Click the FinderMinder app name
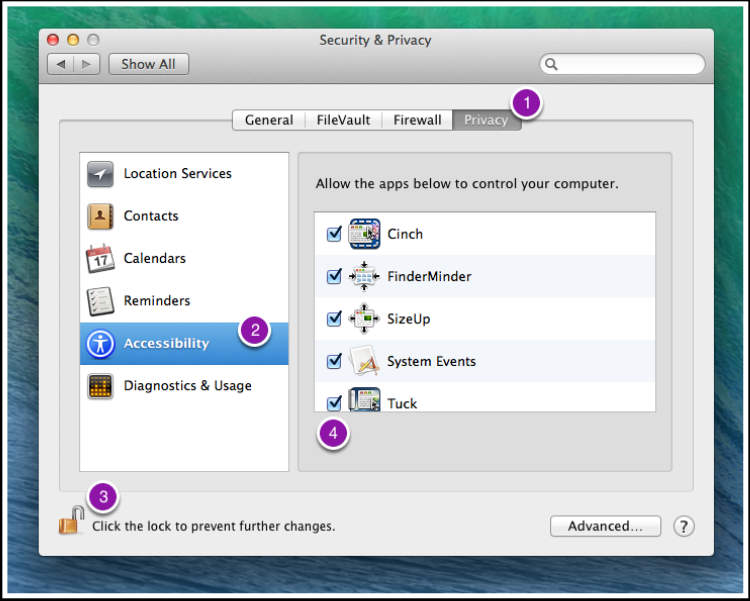The width and height of the screenshot is (750, 601). click(x=430, y=276)
